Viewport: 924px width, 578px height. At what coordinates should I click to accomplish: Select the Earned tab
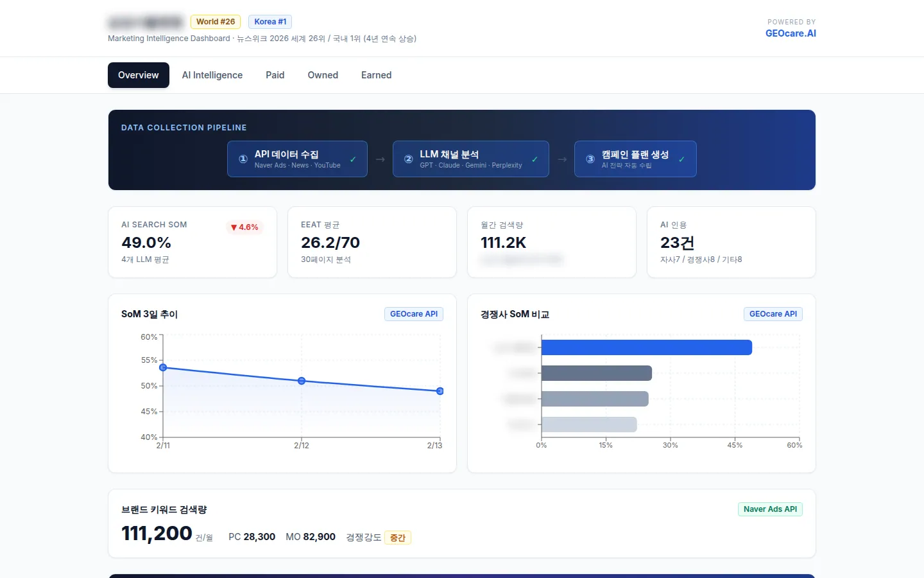tap(377, 75)
